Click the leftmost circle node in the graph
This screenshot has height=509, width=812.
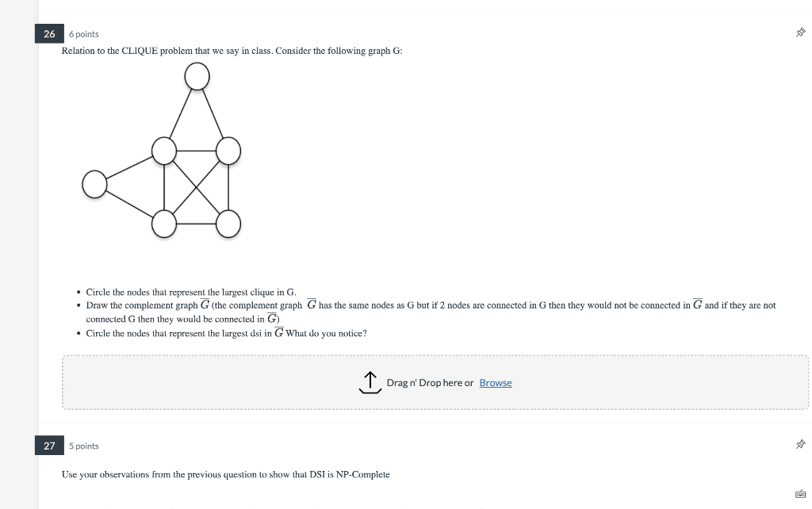coord(94,183)
